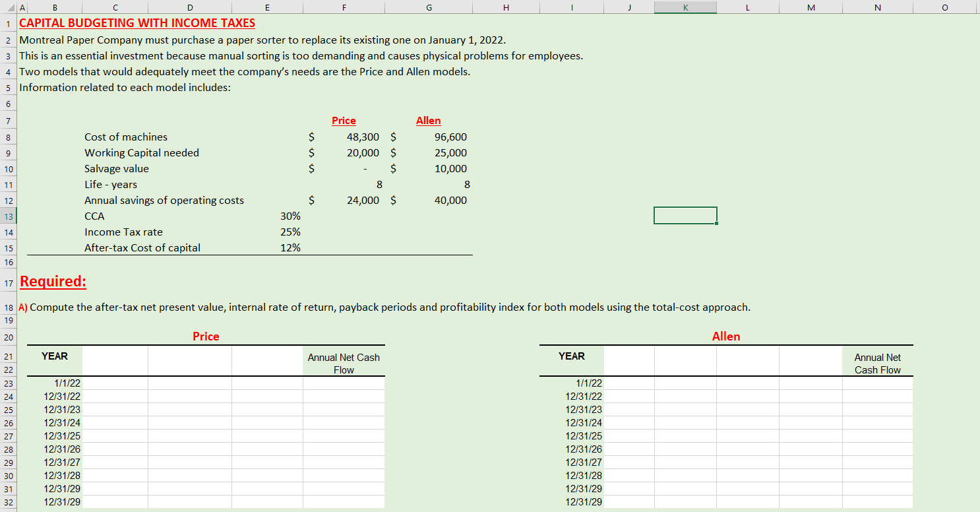980x512 pixels.
Task: Click Annual savings of operating costs label
Action: pyautogui.click(x=164, y=201)
